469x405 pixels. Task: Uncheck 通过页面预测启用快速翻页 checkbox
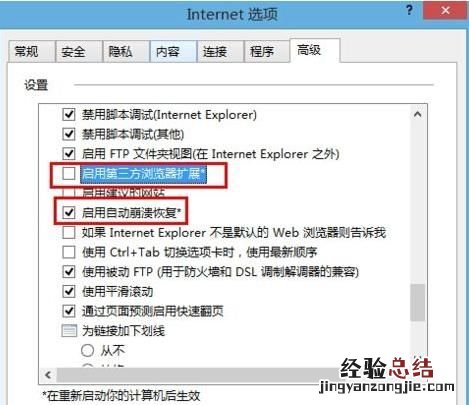69,311
